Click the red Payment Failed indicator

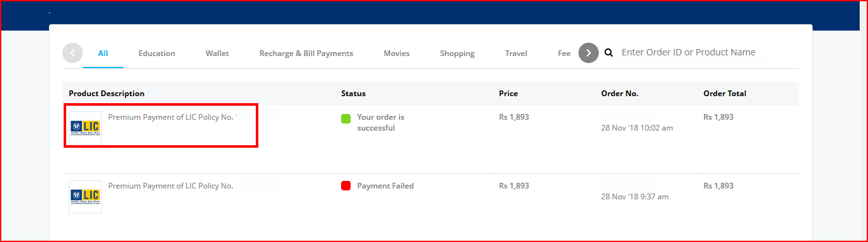tap(346, 186)
